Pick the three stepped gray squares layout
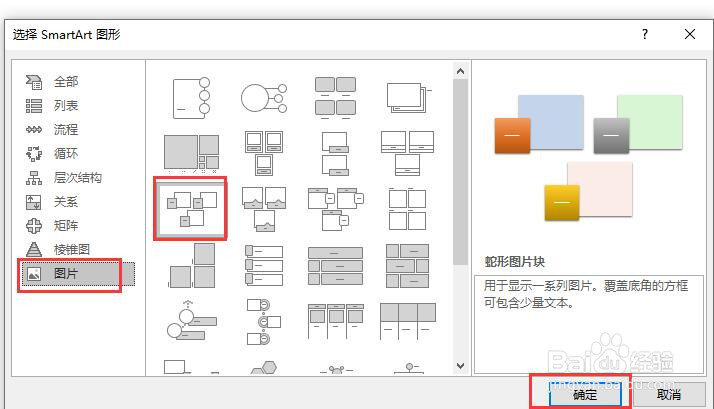Viewport: 714px width, 409px height. (191, 266)
